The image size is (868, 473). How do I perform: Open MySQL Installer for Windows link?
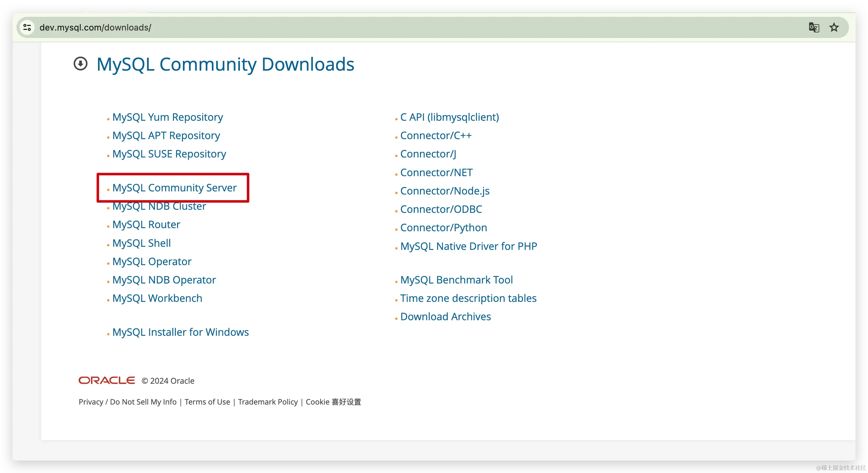click(181, 332)
